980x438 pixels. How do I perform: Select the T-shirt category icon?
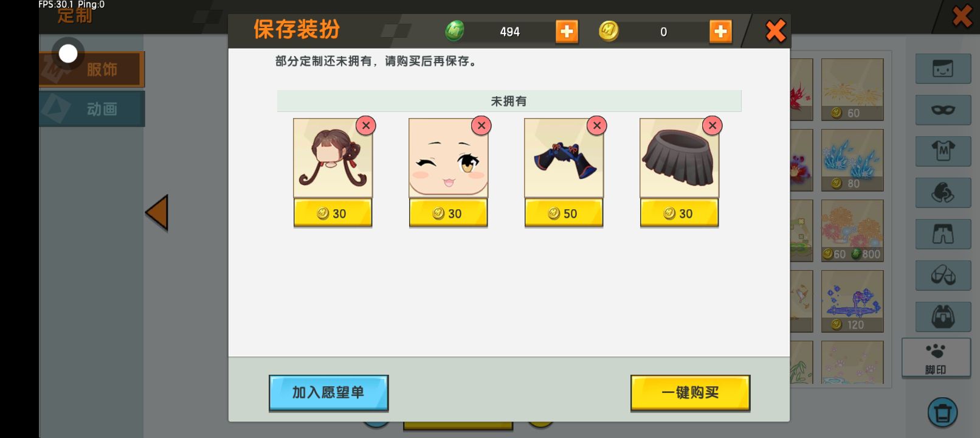(943, 151)
